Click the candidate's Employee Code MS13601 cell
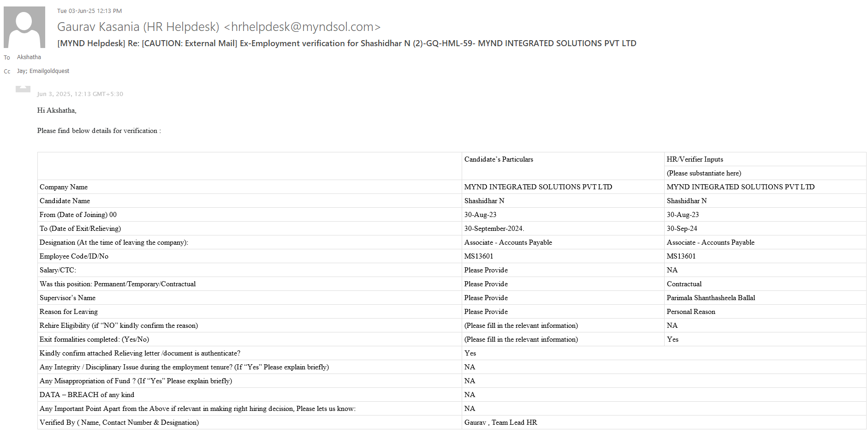 pyautogui.click(x=479, y=256)
